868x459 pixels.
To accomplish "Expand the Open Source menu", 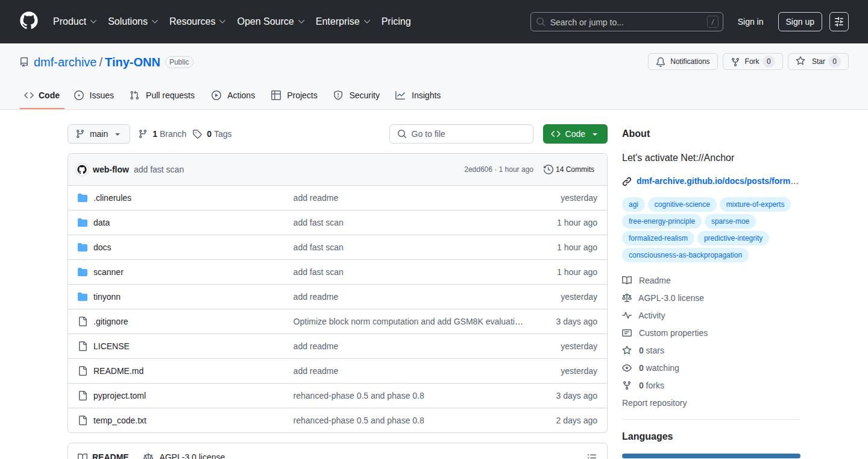I will coord(271,22).
